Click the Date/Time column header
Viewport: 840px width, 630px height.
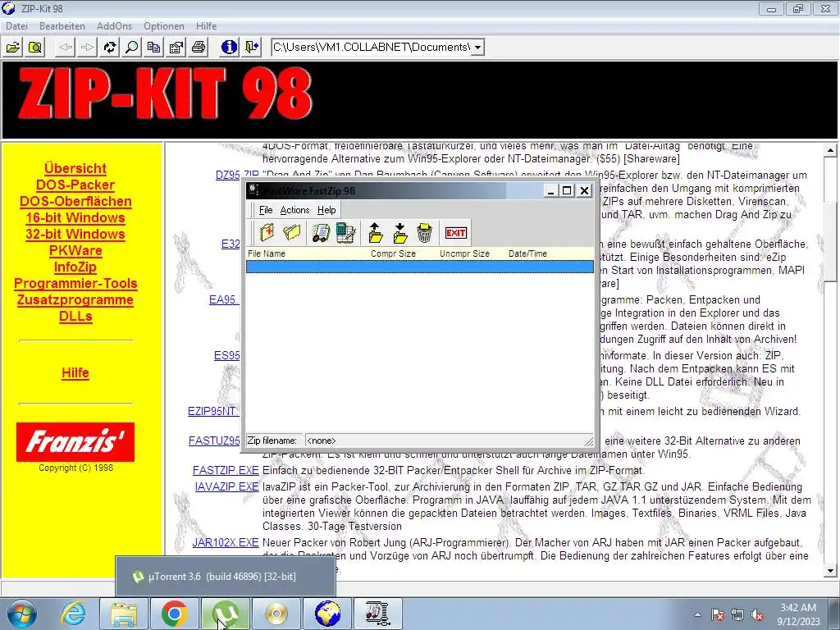click(527, 253)
